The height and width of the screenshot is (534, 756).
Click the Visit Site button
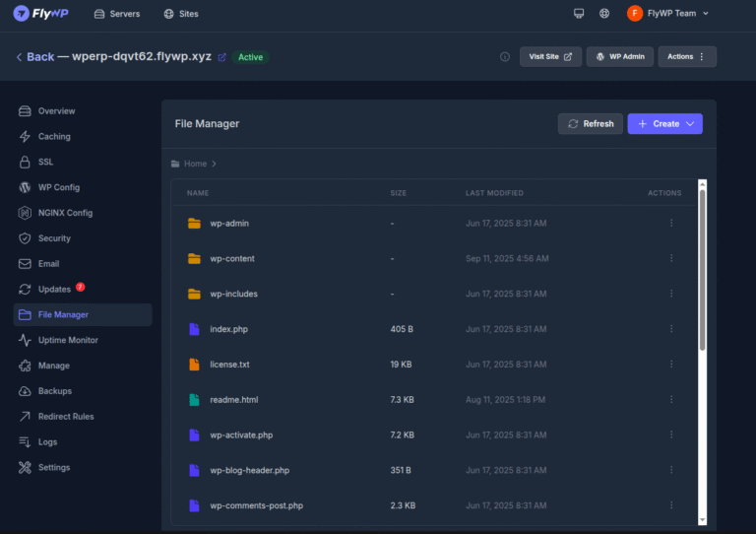click(x=550, y=57)
